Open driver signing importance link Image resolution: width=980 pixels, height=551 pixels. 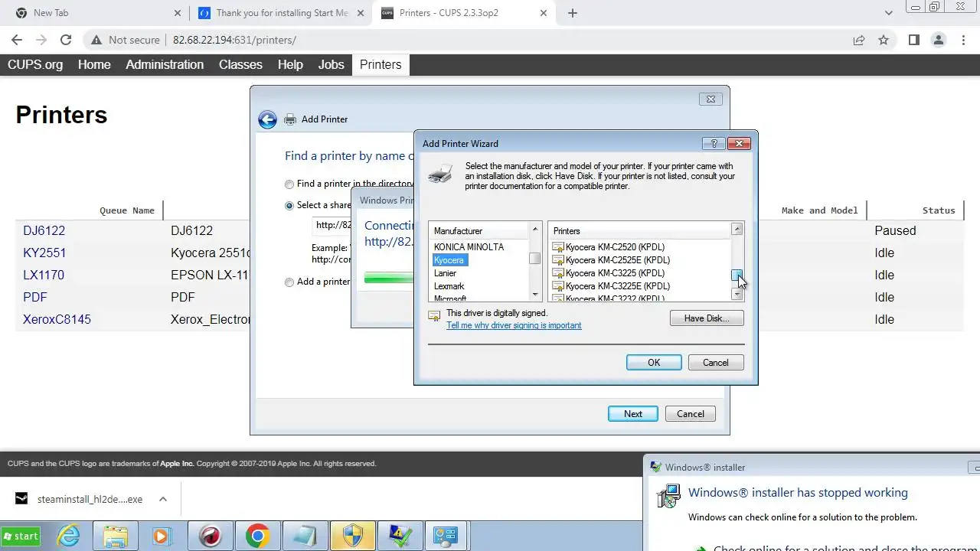pyautogui.click(x=514, y=325)
